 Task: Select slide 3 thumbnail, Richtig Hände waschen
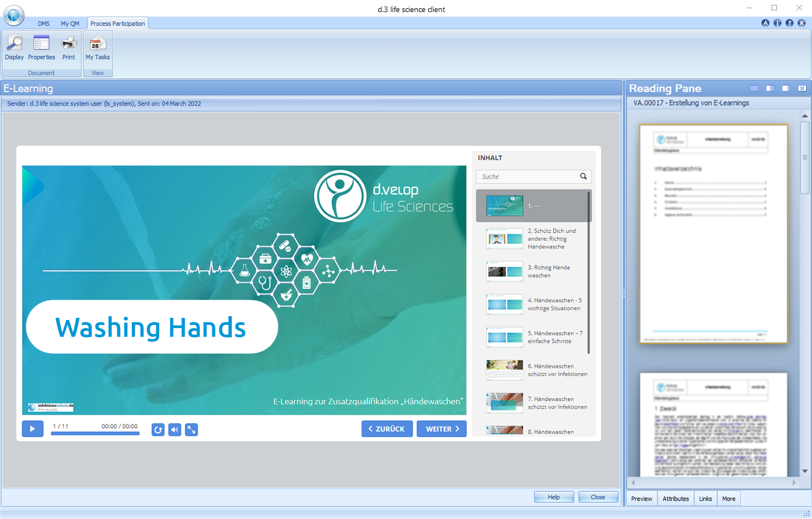(505, 272)
